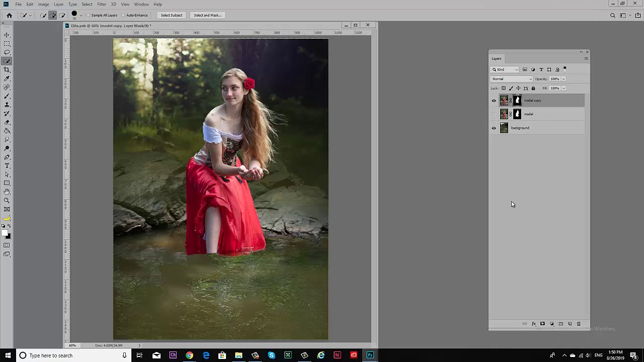Enable Auto-Enhance checkbox
The width and height of the screenshot is (644, 362).
(123, 15)
